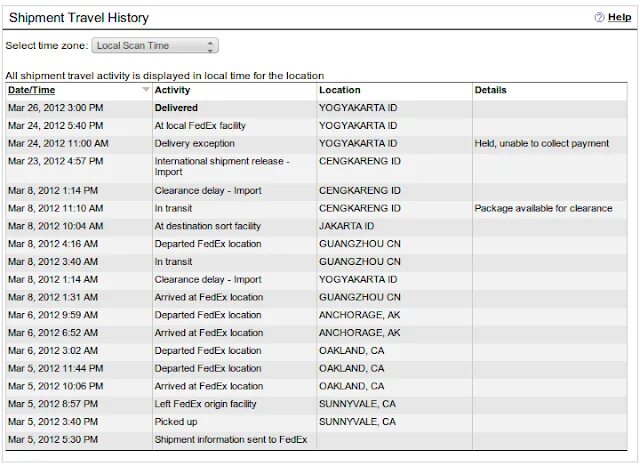The image size is (640, 466).
Task: Click the Select time zone label
Action: [47, 45]
